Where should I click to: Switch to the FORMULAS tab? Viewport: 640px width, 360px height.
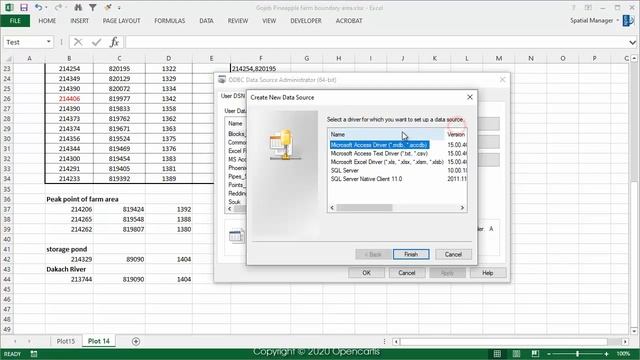coord(169,20)
